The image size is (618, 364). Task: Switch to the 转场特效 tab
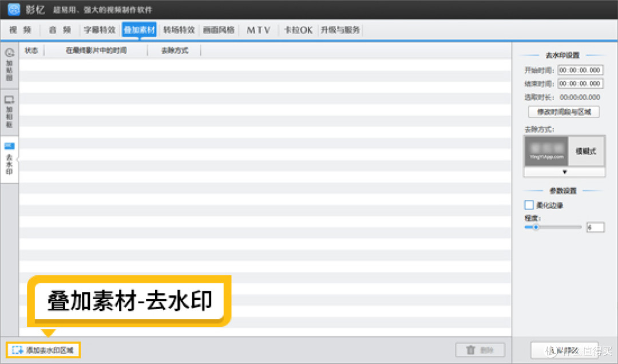[x=179, y=30]
